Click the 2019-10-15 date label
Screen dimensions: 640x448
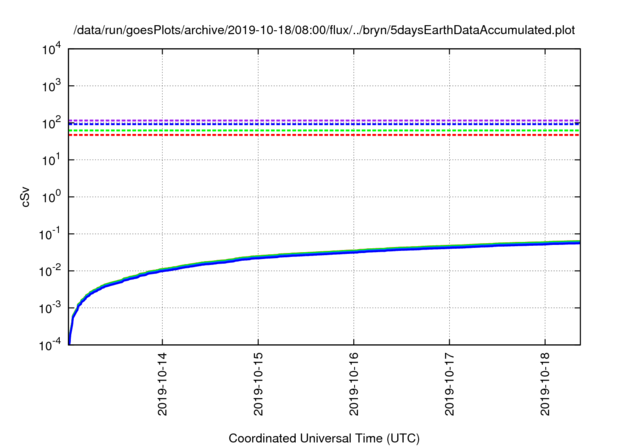(x=258, y=384)
